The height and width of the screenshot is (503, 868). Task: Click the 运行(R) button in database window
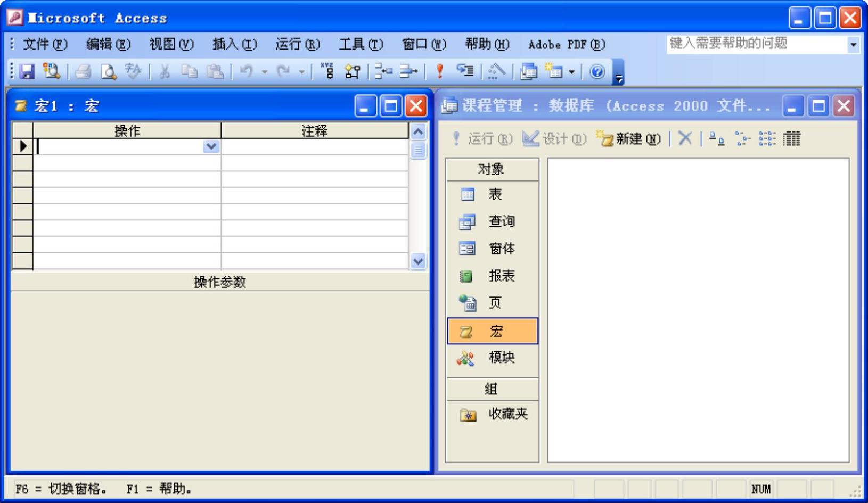[x=481, y=139]
